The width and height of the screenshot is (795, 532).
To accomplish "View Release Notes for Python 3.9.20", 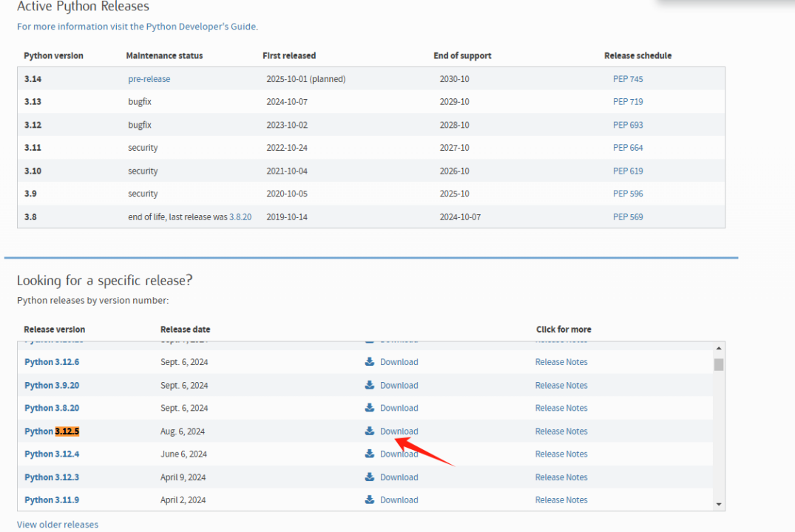I will click(561, 385).
